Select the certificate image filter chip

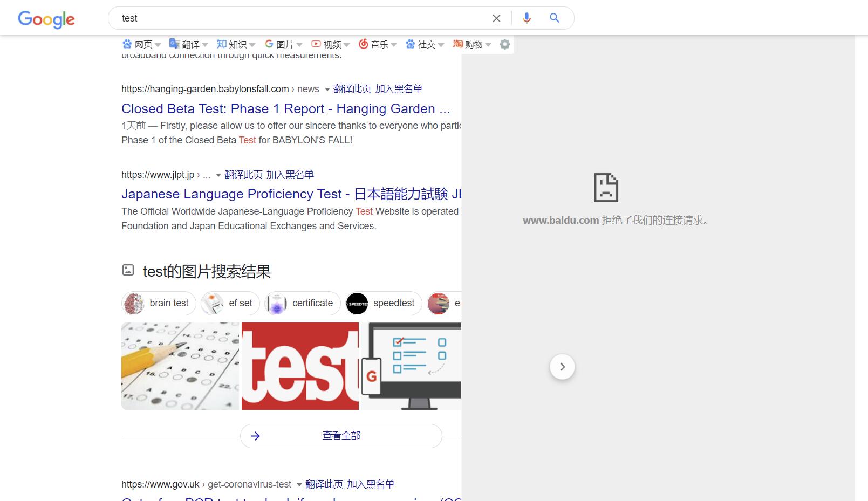coord(302,304)
